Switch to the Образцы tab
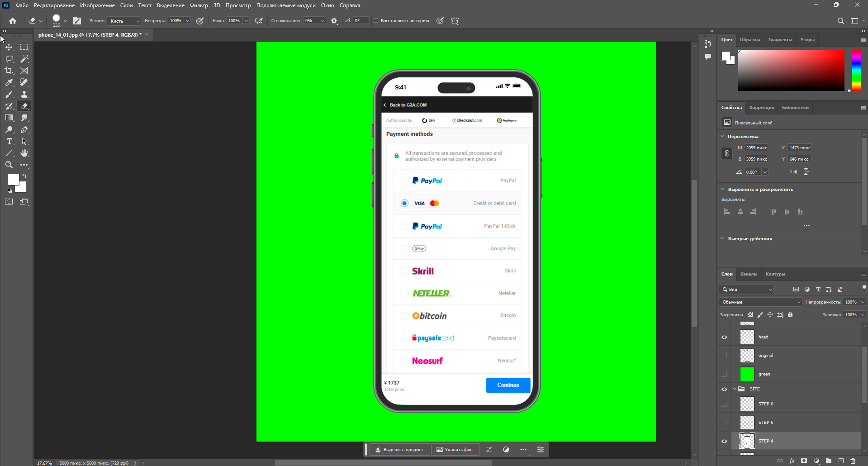Viewport: 868px width, 466px height. [x=750, y=40]
